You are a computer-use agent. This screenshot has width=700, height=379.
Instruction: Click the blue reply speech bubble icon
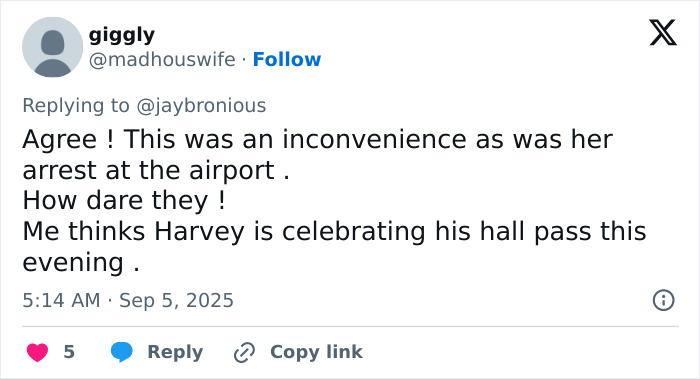121,352
